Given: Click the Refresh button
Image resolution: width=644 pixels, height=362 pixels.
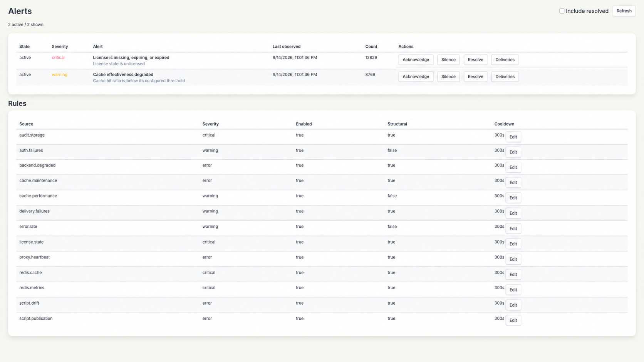Looking at the screenshot, I should (x=624, y=11).
